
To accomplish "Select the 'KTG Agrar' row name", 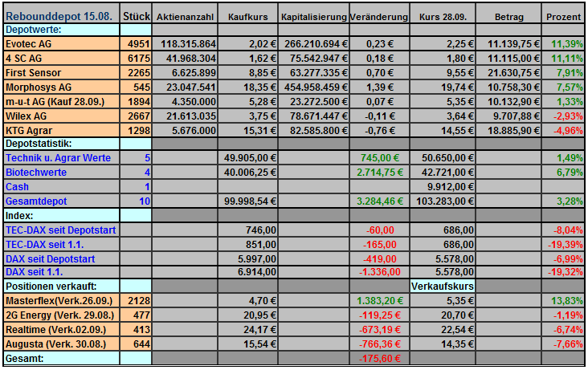I will 29,131.
